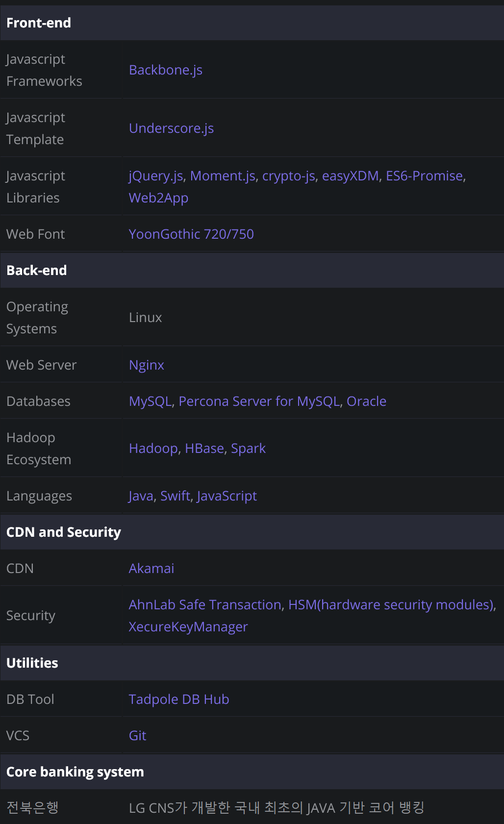Click the Javascript Libraries row label
504x824 pixels.
pyautogui.click(x=36, y=187)
